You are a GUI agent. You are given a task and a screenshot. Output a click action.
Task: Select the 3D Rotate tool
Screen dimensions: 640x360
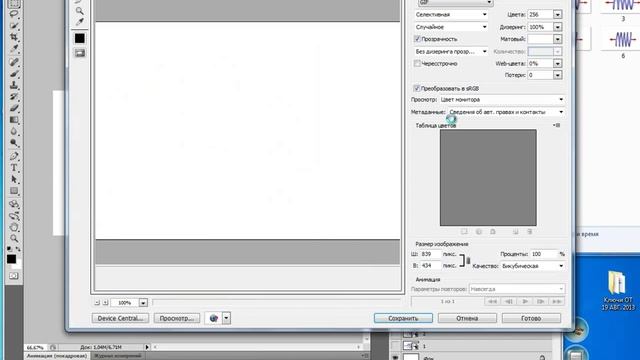(14, 204)
